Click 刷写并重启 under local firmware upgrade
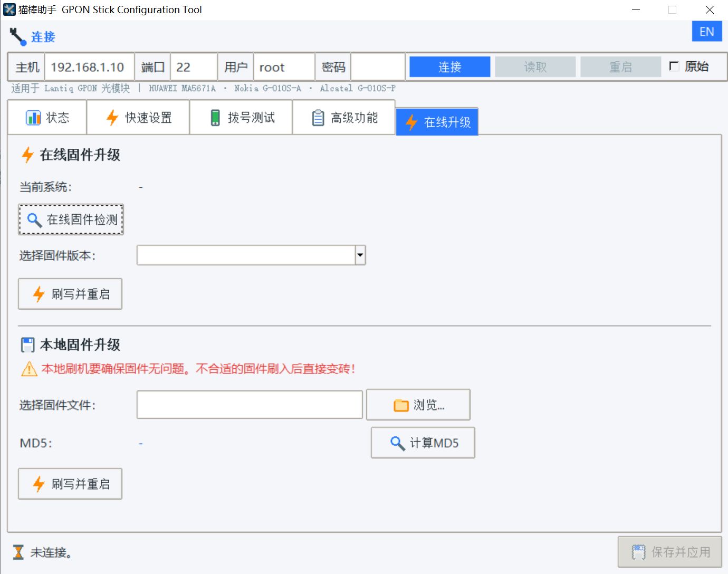This screenshot has width=728, height=574. (70, 484)
